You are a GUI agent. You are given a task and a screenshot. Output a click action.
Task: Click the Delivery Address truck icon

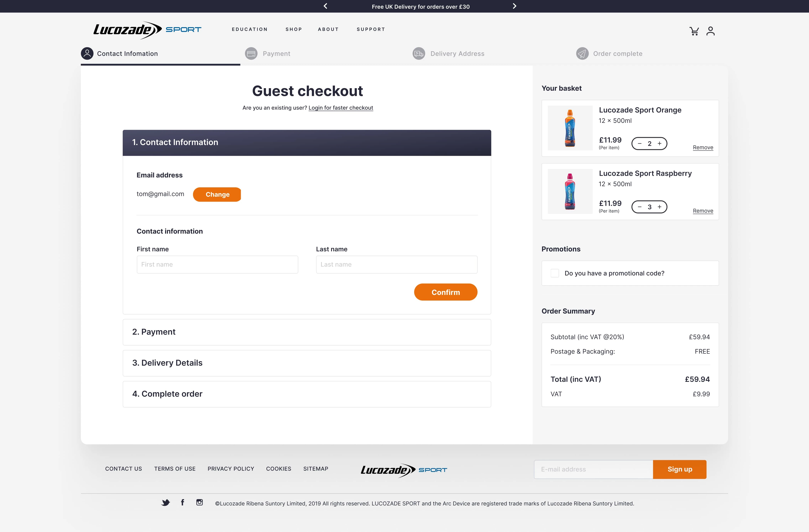coord(419,53)
